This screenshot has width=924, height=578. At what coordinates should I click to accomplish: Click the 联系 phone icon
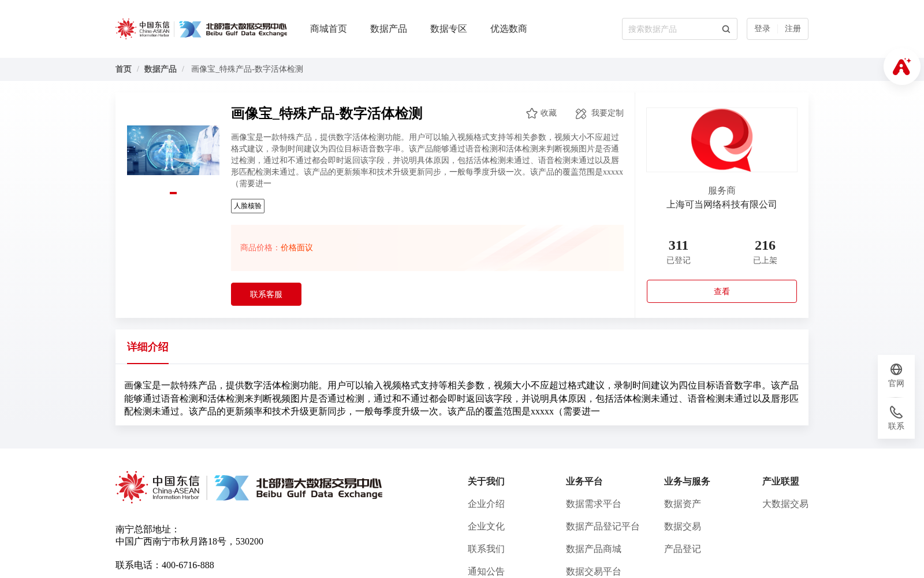[x=896, y=412]
